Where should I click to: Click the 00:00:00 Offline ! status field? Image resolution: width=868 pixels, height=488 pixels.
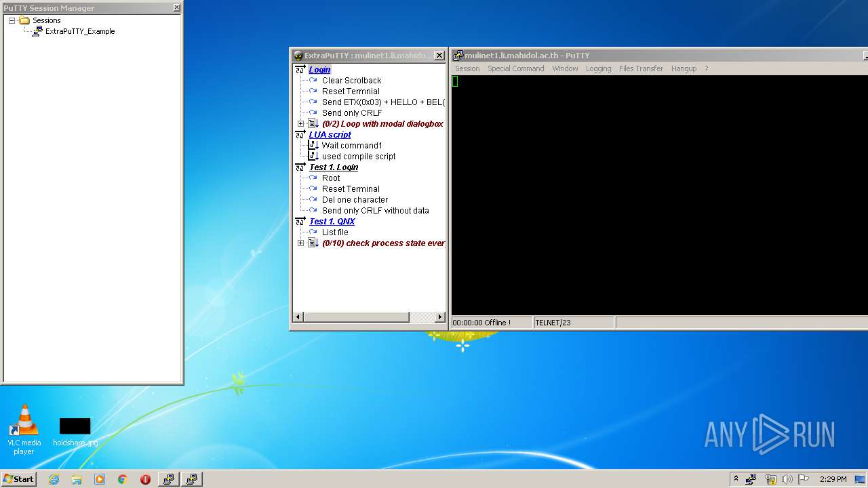click(x=492, y=323)
